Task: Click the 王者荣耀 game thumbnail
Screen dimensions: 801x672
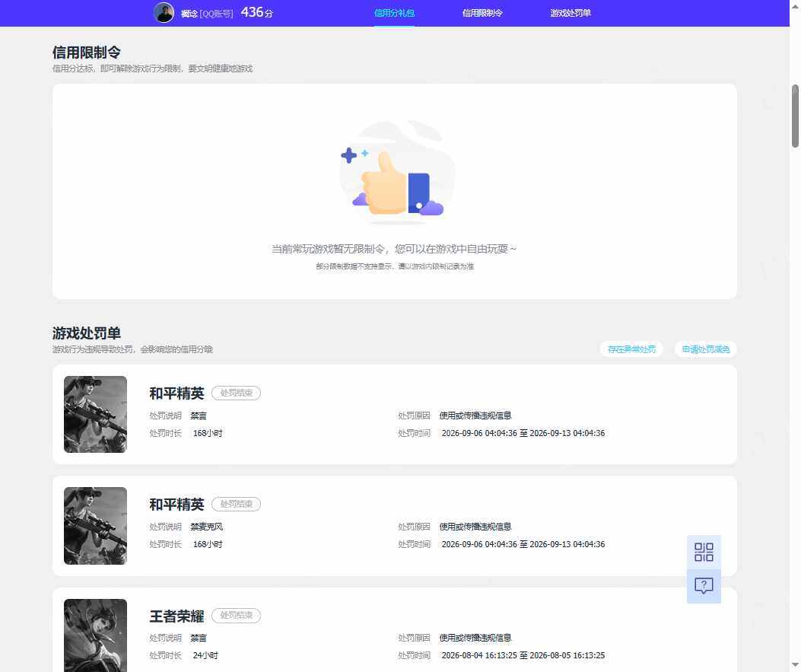Action: click(x=95, y=635)
